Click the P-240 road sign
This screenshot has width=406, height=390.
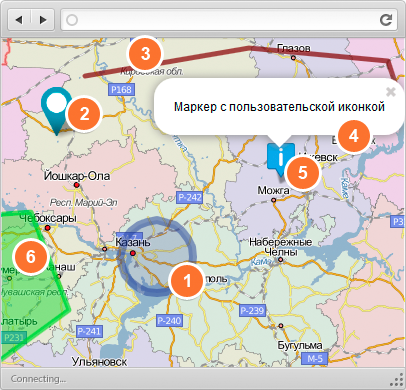pyautogui.click(x=169, y=321)
